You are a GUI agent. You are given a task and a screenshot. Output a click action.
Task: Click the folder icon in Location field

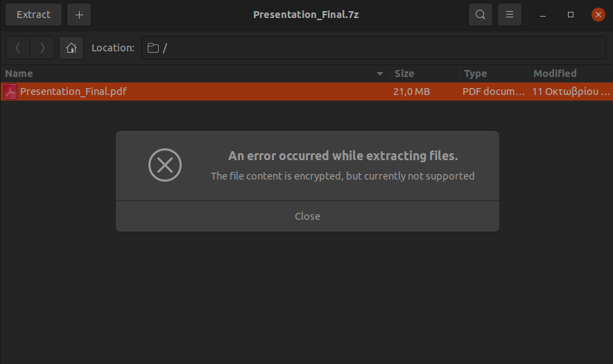[x=153, y=48]
